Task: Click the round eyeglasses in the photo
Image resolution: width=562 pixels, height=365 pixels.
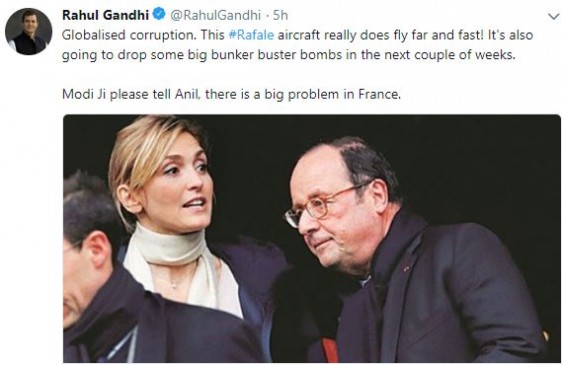Action: tap(324, 206)
